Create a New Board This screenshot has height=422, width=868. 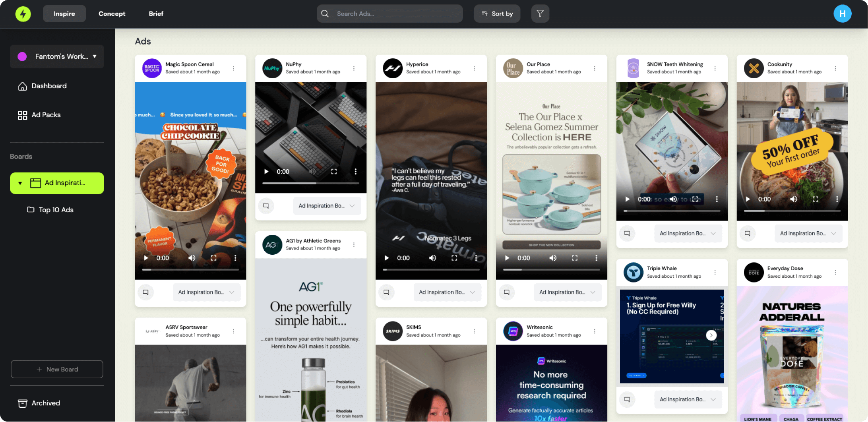(57, 370)
